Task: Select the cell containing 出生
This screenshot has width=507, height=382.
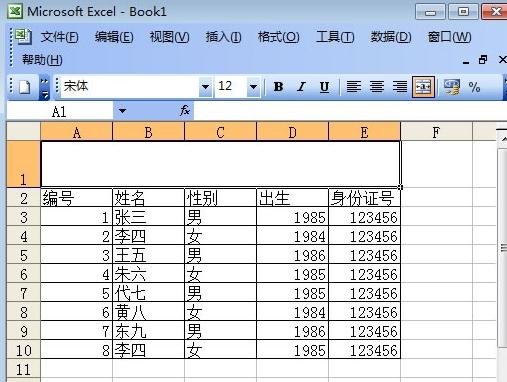Action: (x=292, y=198)
